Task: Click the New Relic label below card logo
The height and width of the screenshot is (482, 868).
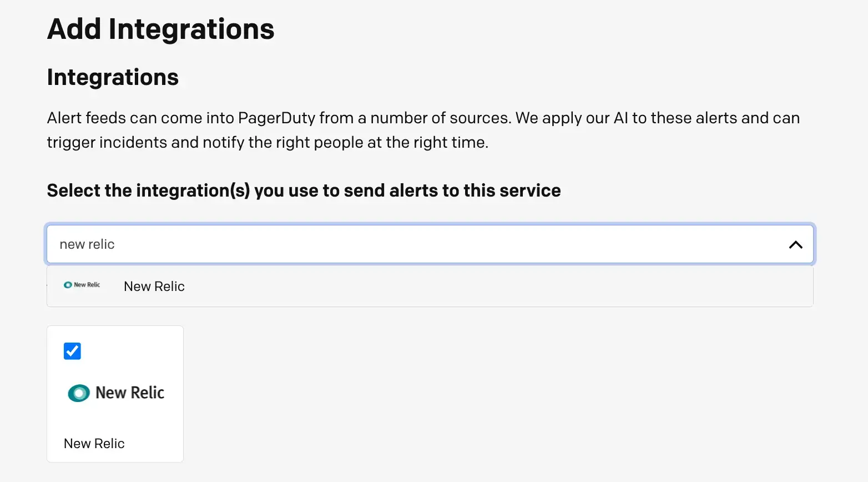Action: (x=94, y=444)
